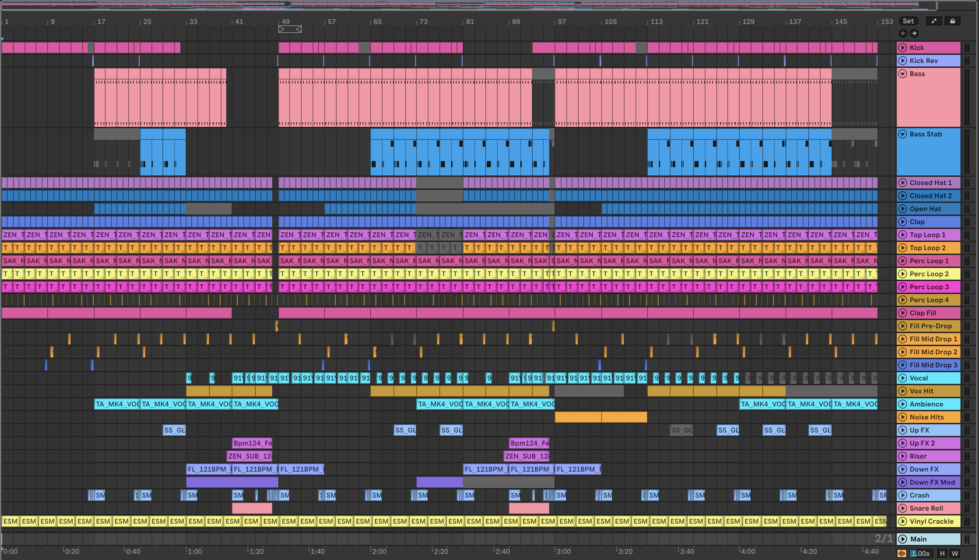Click the 2/1 grid size label
This screenshot has height=560, width=979.
click(884, 538)
